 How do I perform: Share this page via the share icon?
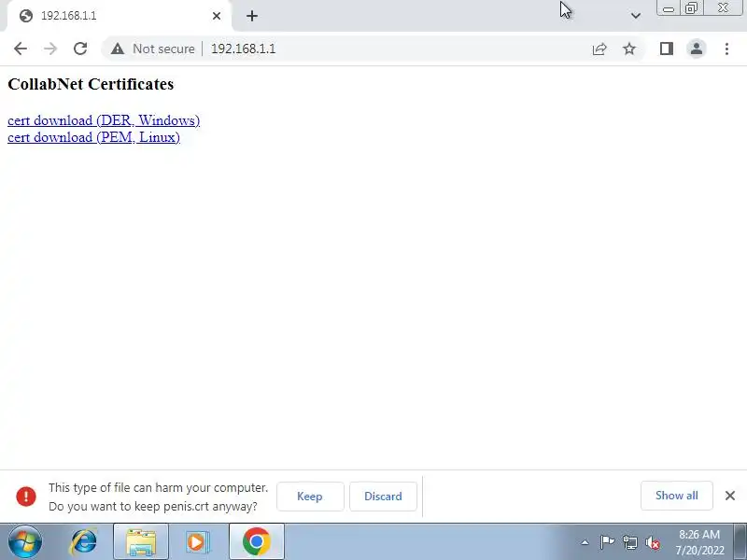pos(599,49)
